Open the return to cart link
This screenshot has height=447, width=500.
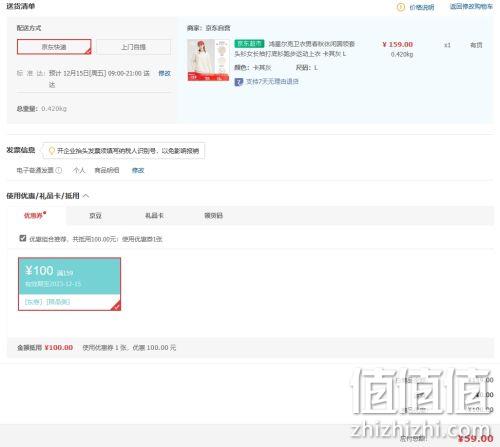(471, 7)
